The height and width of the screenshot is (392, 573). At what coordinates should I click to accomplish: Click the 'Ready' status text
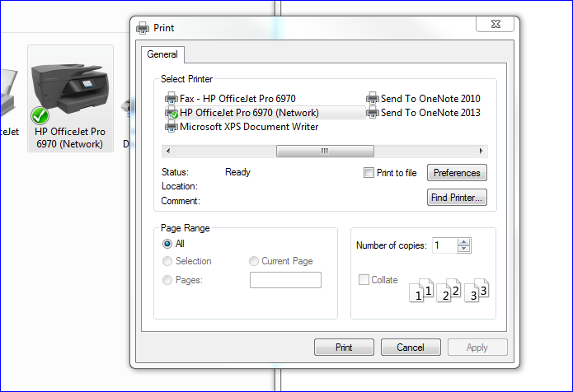(x=237, y=172)
